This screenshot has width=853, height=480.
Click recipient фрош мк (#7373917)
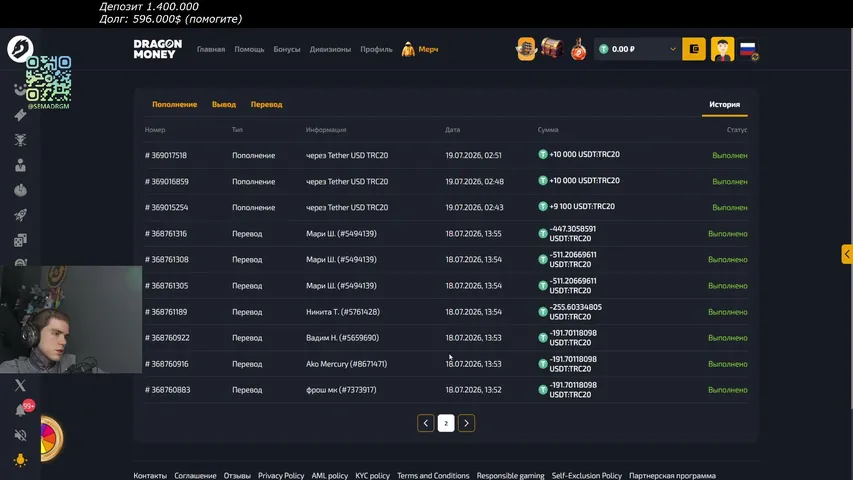pyautogui.click(x=341, y=390)
